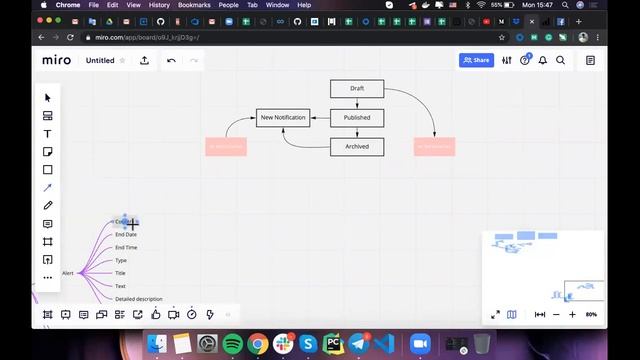This screenshot has width=640, height=360.
Task: Select the Frame tool in left toolbar
Action: pyautogui.click(x=48, y=242)
